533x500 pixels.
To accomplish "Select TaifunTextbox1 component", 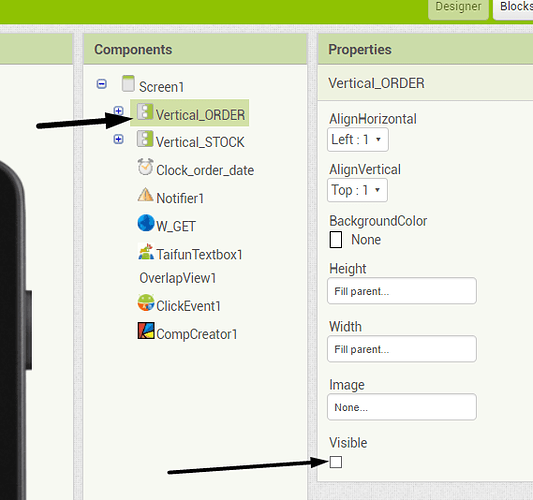I will pyautogui.click(x=200, y=254).
